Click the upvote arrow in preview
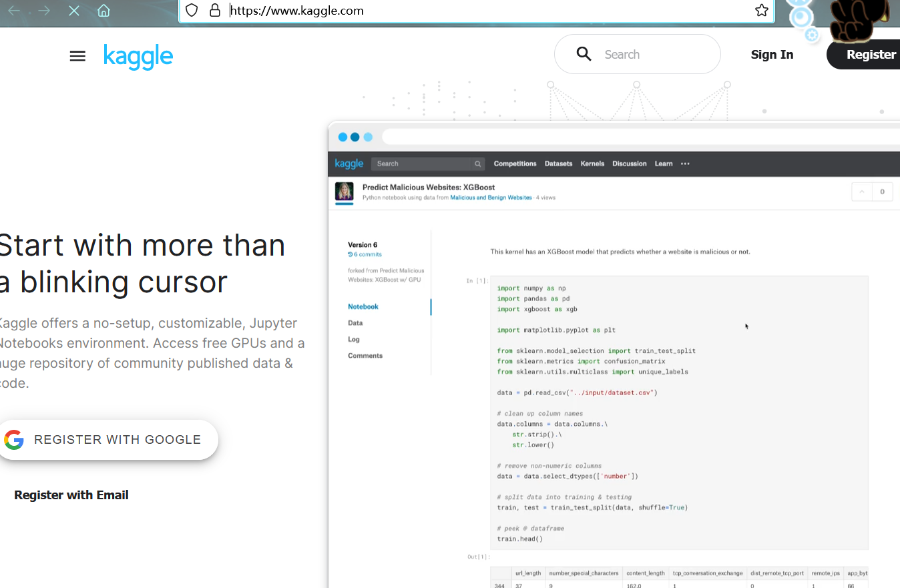The width and height of the screenshot is (900, 588). (x=861, y=192)
